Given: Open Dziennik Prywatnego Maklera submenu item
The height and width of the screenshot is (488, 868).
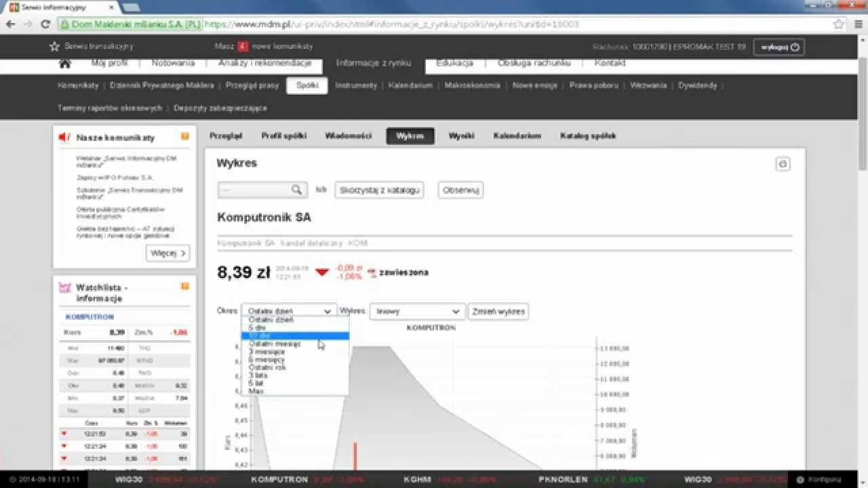Looking at the screenshot, I should (161, 85).
